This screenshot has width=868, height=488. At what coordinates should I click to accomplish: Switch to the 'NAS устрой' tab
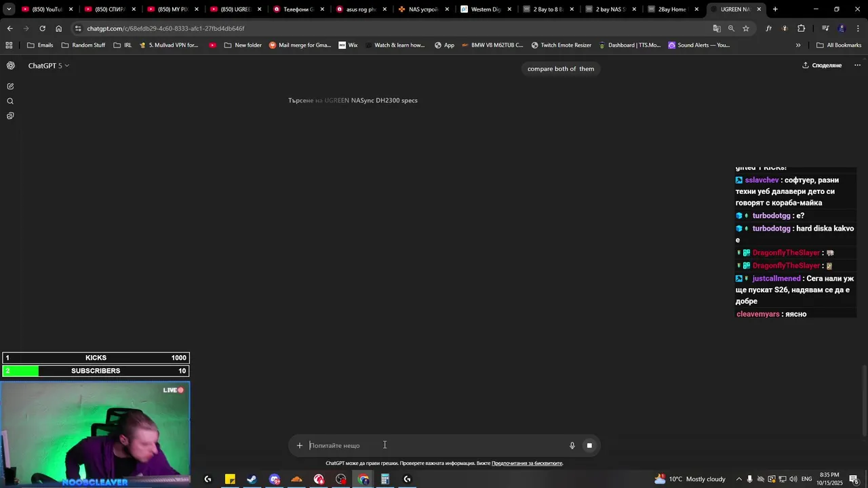(423, 9)
